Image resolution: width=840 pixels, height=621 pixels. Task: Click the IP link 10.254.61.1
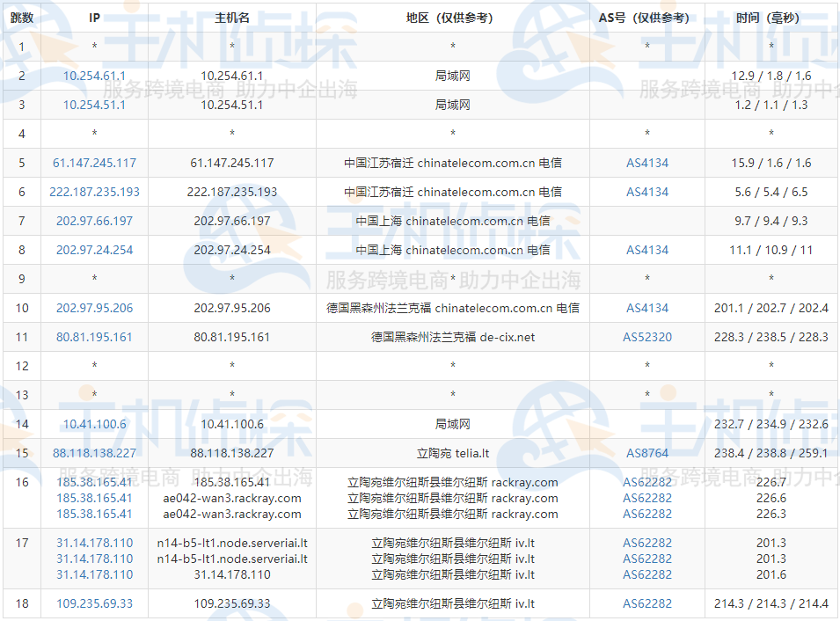point(94,76)
